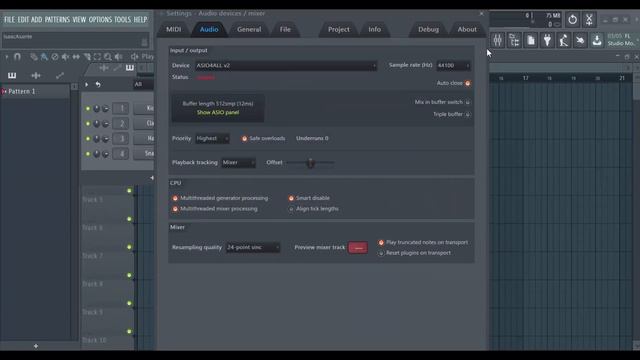Image resolution: width=640 pixels, height=360 pixels.
Task: Toggle Auto close option
Action: point(467,83)
